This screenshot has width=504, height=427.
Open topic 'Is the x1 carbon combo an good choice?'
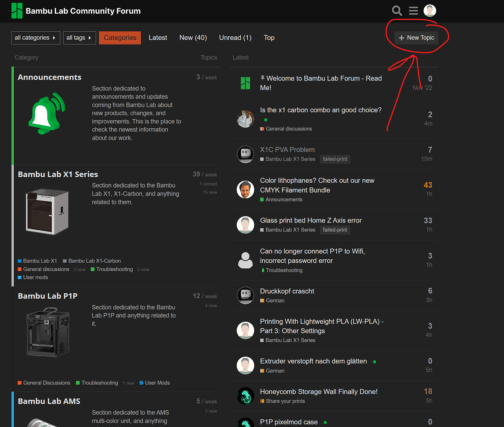pyautogui.click(x=321, y=110)
